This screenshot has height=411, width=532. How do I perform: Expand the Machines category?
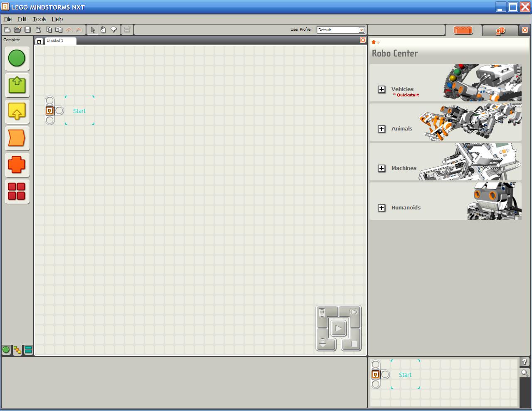coord(382,168)
